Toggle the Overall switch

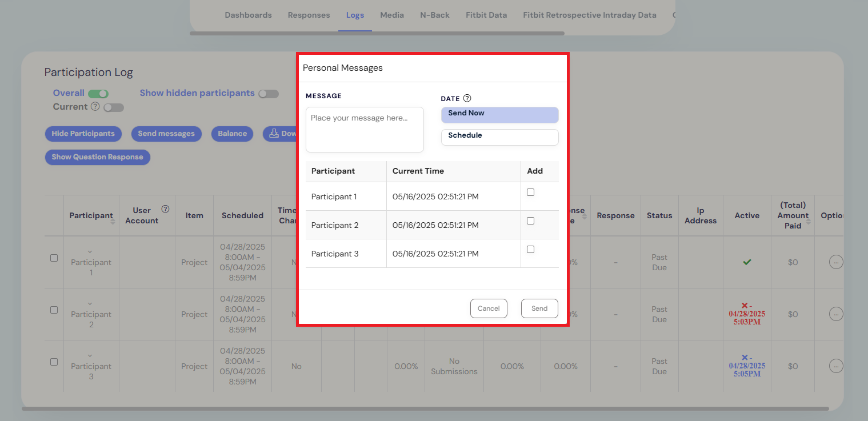coord(98,94)
